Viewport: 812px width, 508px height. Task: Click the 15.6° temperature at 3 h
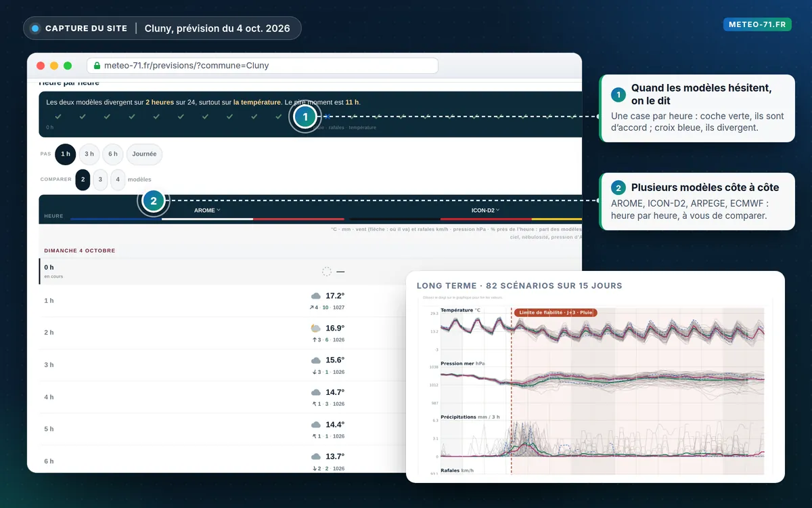(335, 360)
